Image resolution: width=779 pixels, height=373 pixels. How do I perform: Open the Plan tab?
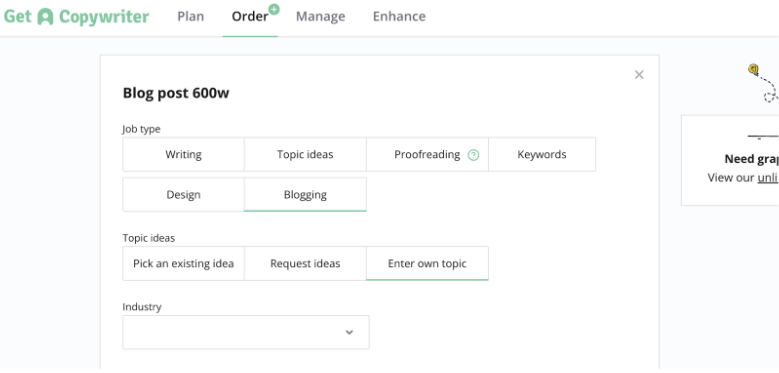[191, 16]
